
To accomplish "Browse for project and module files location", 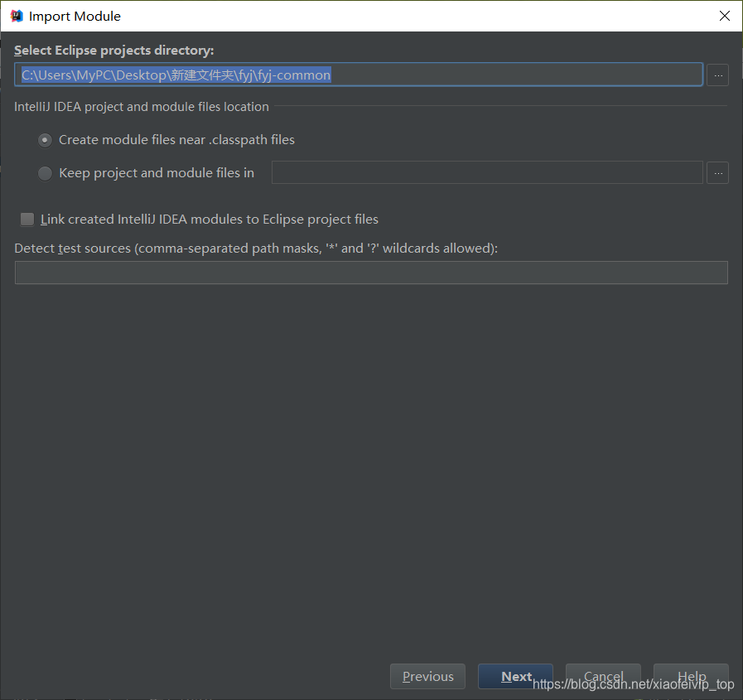I will tap(717, 173).
